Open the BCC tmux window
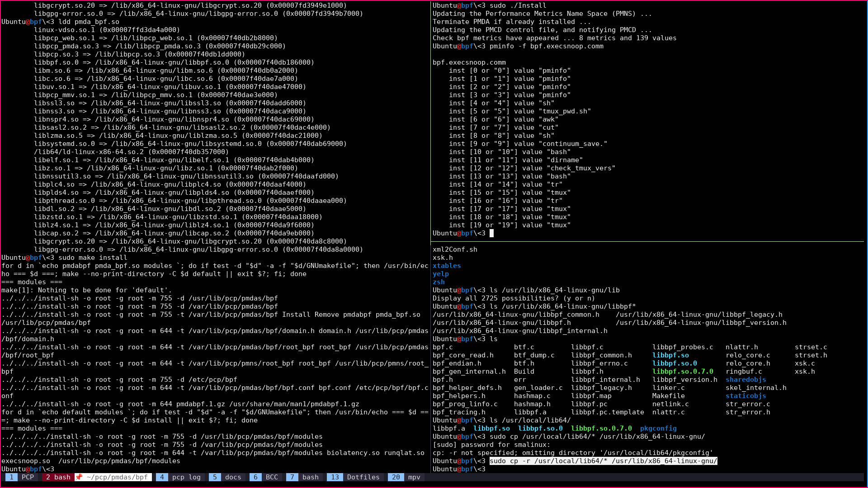Image resolution: width=868 pixels, height=488 pixels. tap(266, 477)
